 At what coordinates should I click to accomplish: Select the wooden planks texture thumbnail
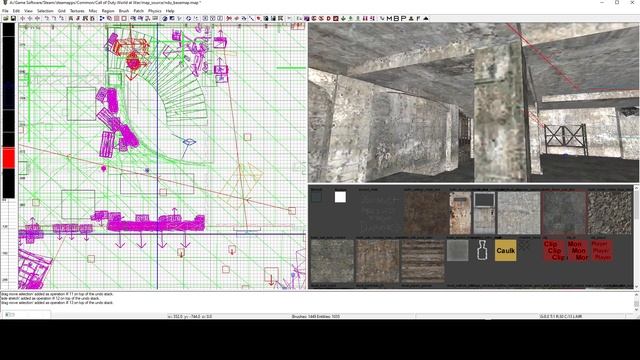pos(422,261)
